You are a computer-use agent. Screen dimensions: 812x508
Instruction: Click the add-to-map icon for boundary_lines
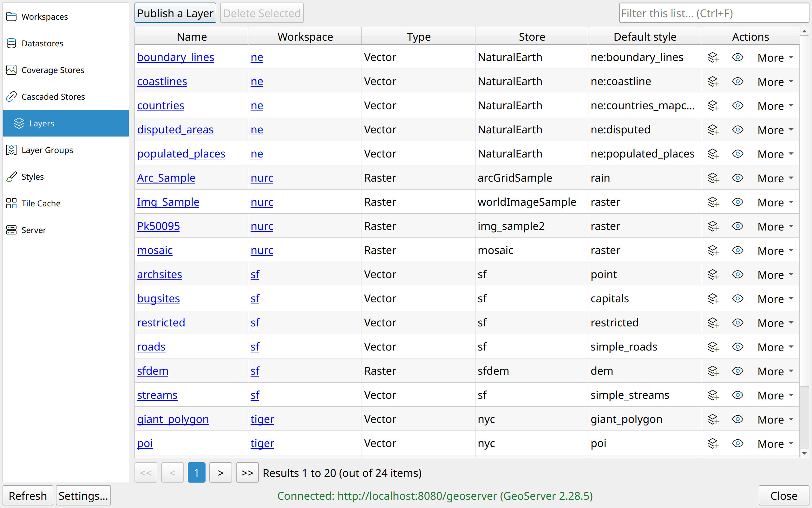point(713,57)
